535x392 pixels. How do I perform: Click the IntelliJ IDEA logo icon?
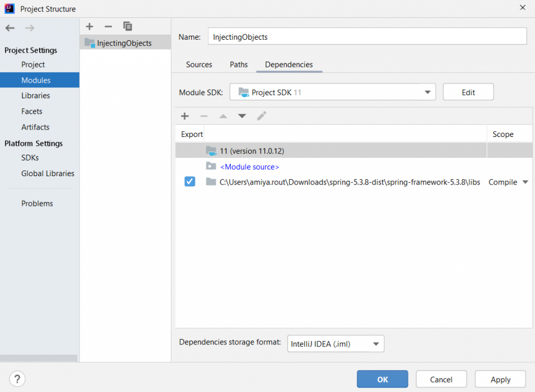click(9, 8)
